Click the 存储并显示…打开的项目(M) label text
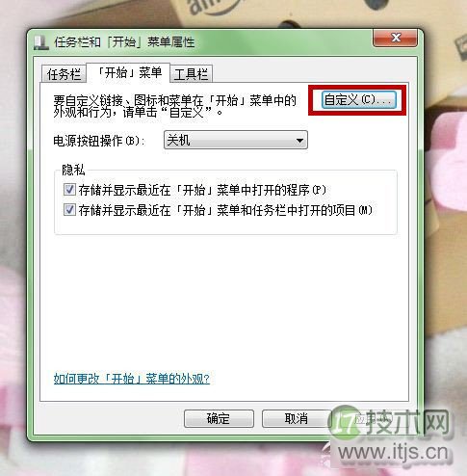 click(225, 210)
